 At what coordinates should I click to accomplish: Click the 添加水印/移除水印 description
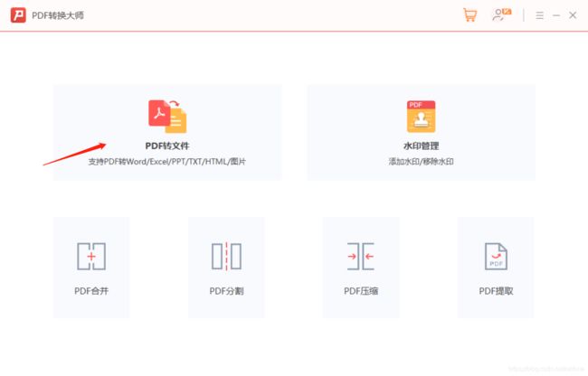pos(422,162)
